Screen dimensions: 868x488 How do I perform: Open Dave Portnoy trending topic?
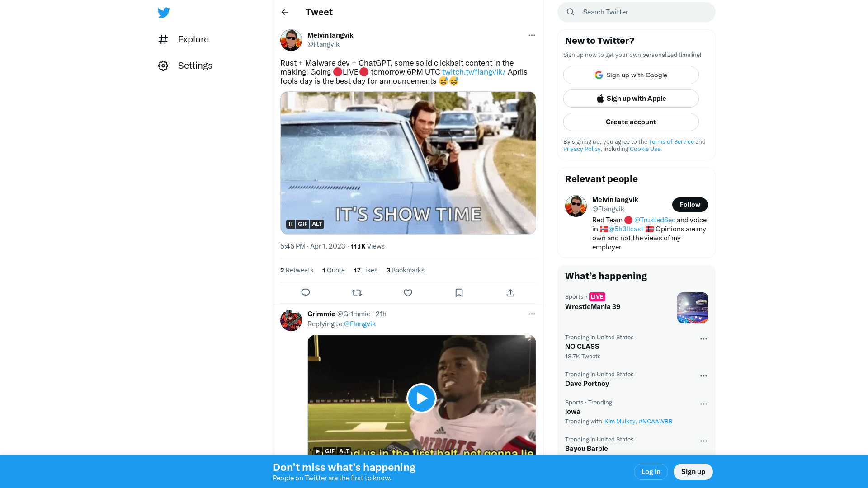tap(587, 384)
